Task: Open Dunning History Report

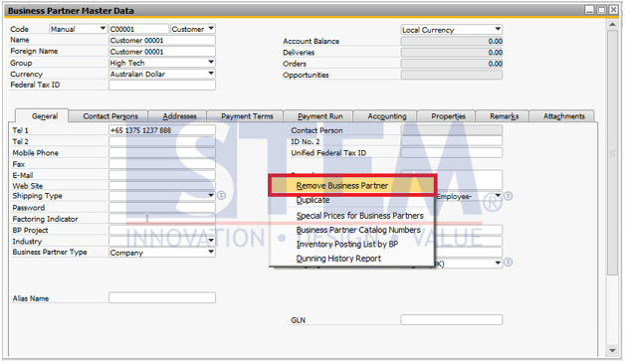Action: point(352,259)
